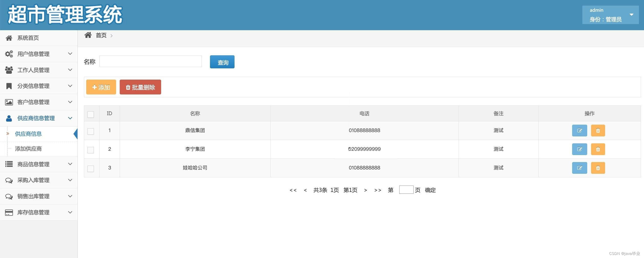Screen dimensions: 644x258
Task: Go to first page with <<
Action: [x=293, y=190]
